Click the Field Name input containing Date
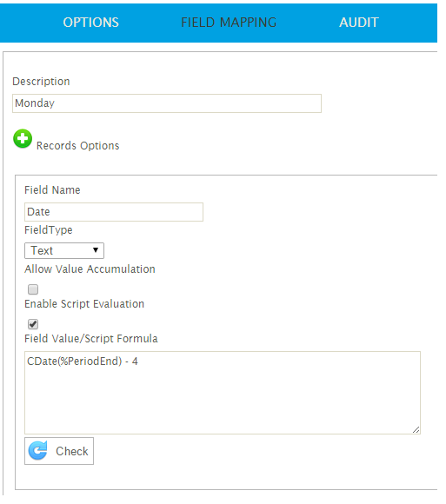The height and width of the screenshot is (504, 446). [114, 212]
